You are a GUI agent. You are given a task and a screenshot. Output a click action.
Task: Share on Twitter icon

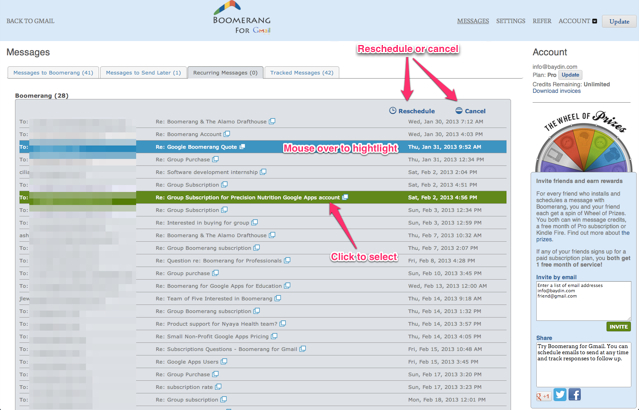tap(560, 395)
